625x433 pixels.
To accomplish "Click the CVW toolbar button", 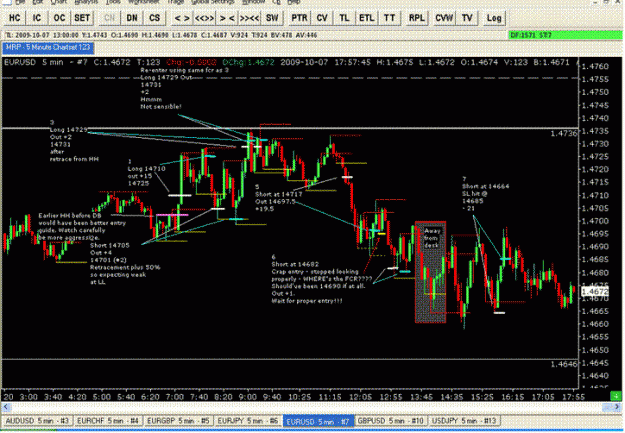I will click(444, 18).
